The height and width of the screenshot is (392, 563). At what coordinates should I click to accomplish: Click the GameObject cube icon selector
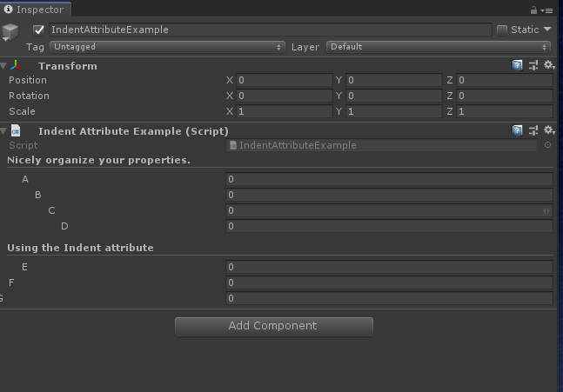[10, 33]
